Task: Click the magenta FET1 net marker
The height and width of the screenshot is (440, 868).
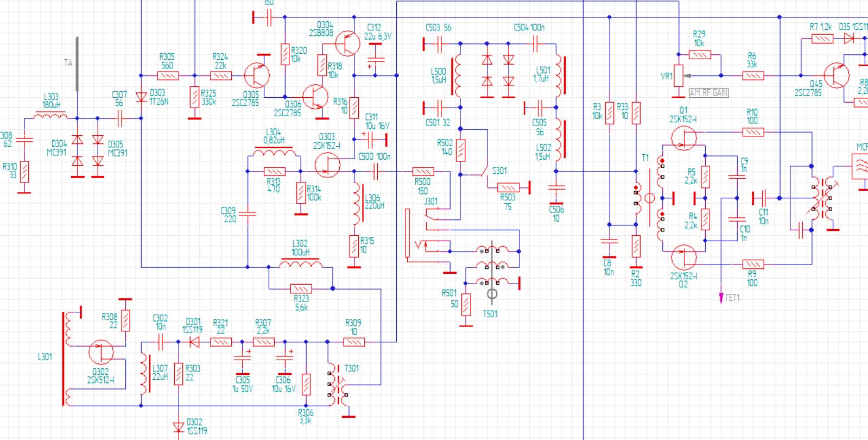Action: click(x=721, y=297)
